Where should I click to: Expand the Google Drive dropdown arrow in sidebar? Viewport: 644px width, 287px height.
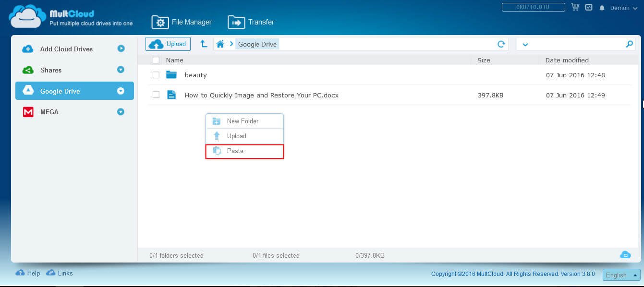coord(121,91)
